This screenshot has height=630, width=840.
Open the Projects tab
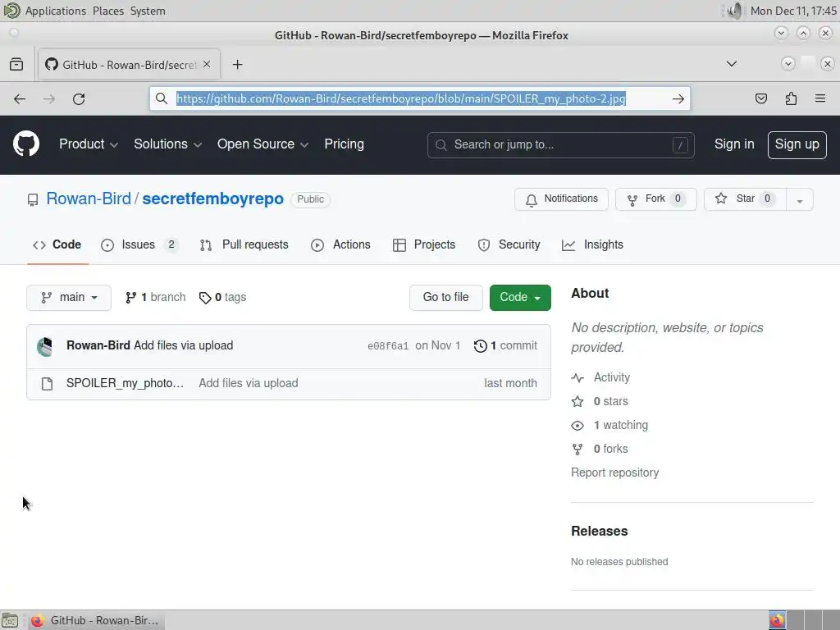(424, 244)
